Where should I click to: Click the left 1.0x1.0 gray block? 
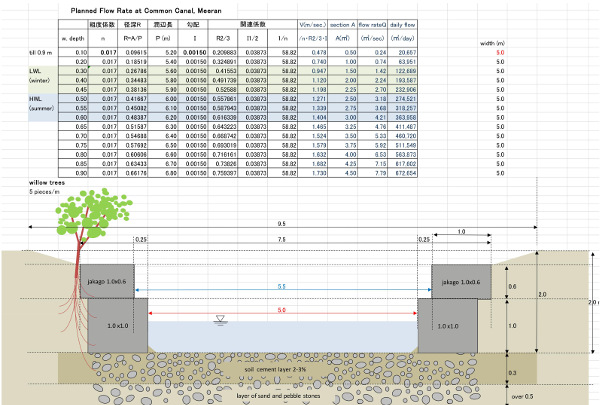coord(119,326)
